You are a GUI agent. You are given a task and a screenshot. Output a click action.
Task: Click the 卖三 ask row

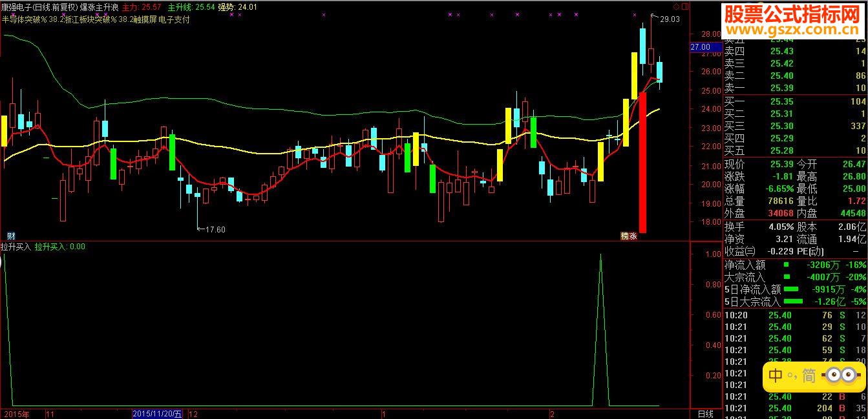tap(795, 63)
